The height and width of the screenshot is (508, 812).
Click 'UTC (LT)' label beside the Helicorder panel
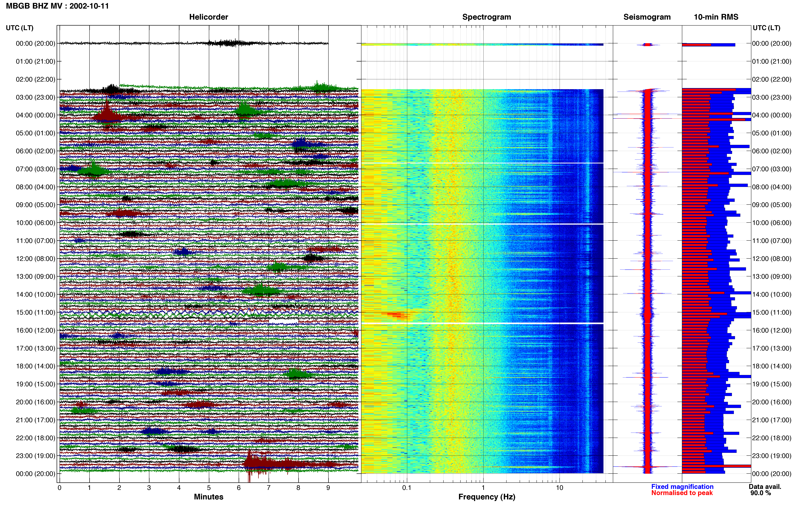click(20, 28)
